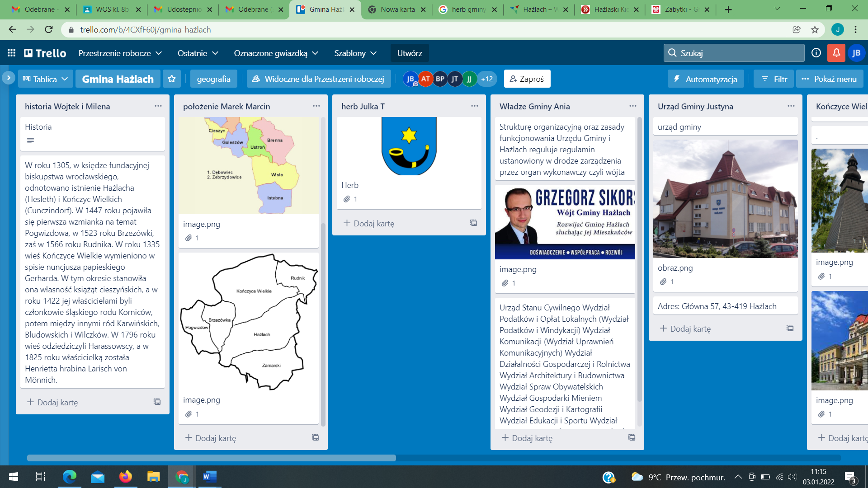The width and height of the screenshot is (868, 488).
Task: Click the BP member avatar
Action: (440, 79)
